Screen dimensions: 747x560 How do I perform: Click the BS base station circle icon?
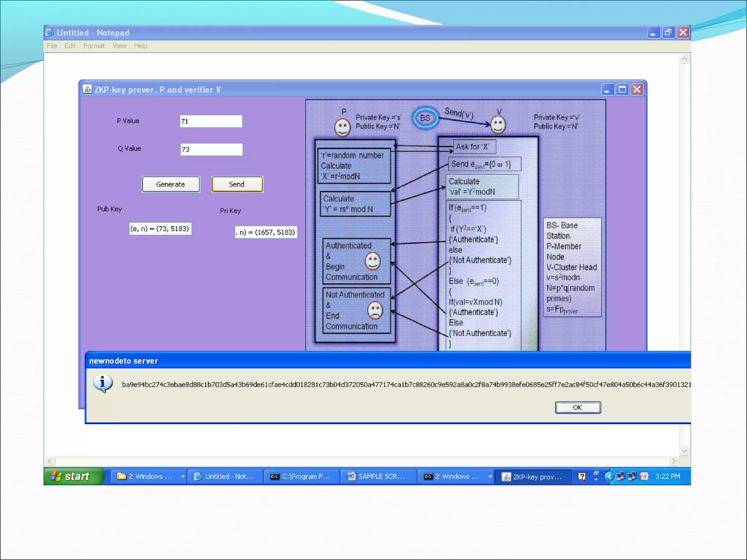[x=425, y=118]
